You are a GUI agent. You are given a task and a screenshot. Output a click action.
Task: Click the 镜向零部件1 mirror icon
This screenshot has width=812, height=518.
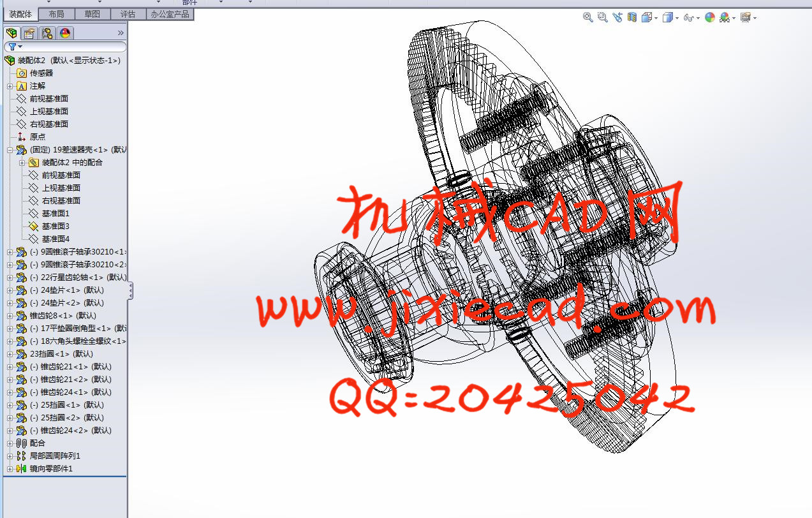[x=22, y=469]
